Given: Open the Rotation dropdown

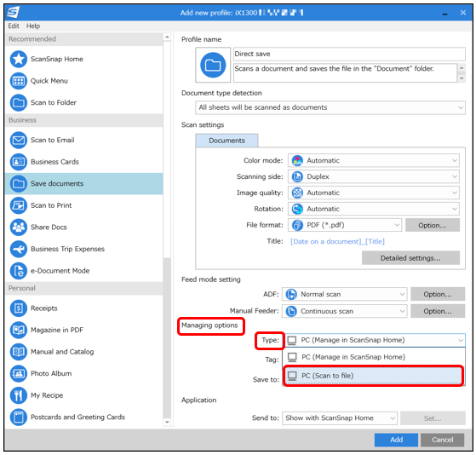Looking at the screenshot, I should point(374,209).
